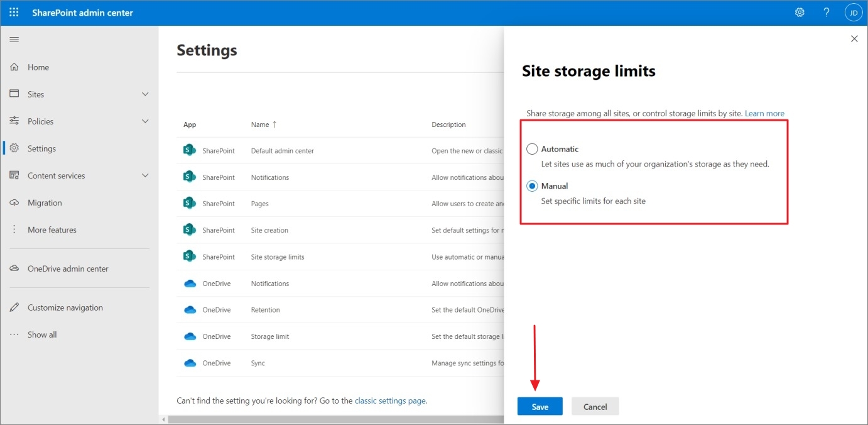Select the Manual storage radio button
Viewport: 868px width, 425px height.
[x=532, y=186]
